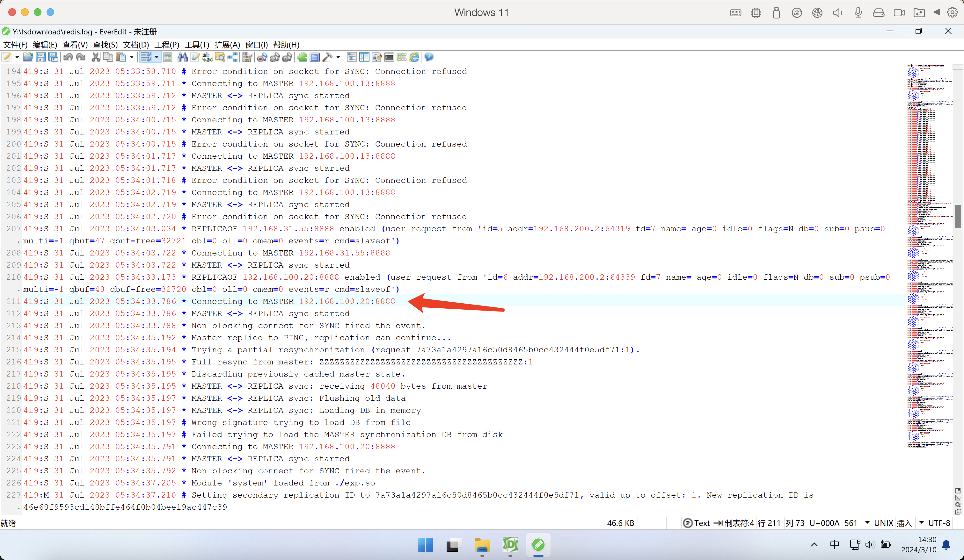Toggle the directory side panel icon
964x560 pixels.
tap(365, 57)
